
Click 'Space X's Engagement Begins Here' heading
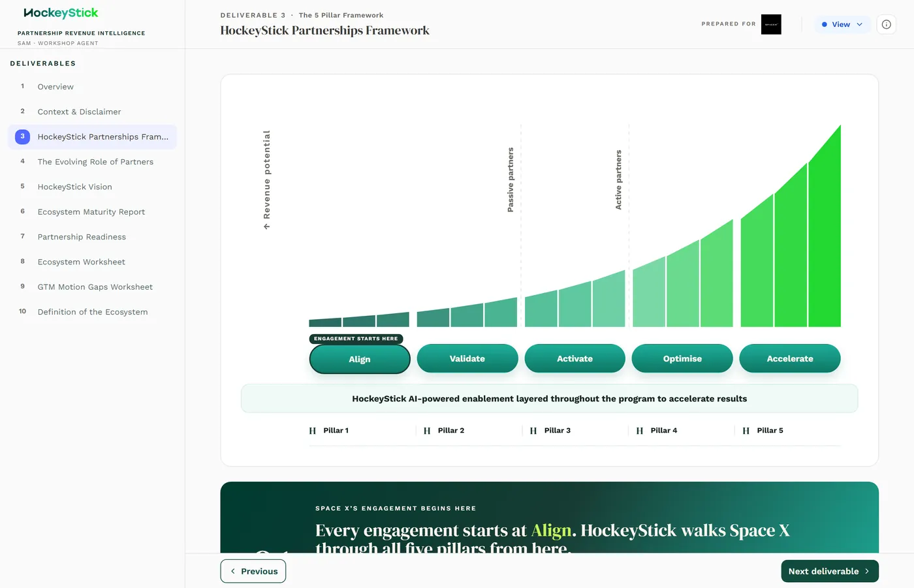(x=396, y=508)
